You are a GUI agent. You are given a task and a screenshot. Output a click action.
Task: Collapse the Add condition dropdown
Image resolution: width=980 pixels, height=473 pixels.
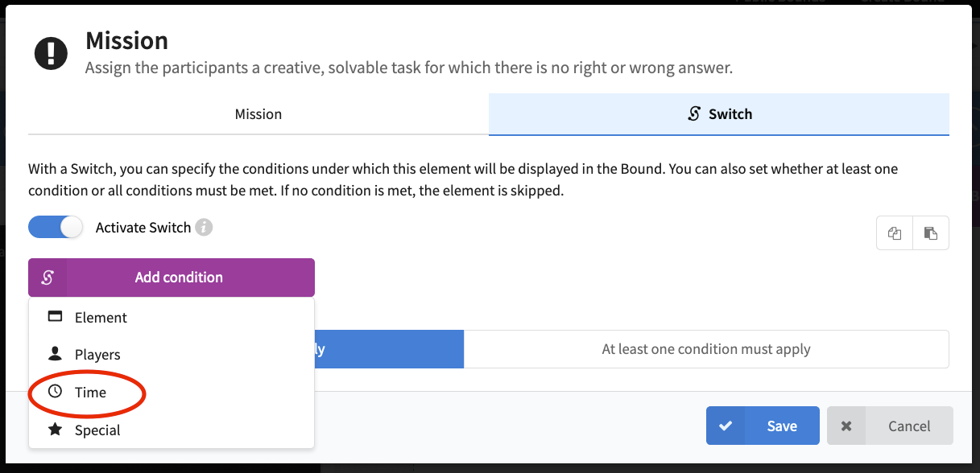point(172,278)
